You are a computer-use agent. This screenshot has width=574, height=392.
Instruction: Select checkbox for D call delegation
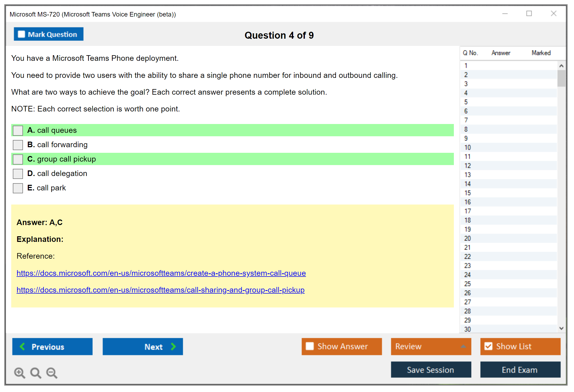click(18, 174)
